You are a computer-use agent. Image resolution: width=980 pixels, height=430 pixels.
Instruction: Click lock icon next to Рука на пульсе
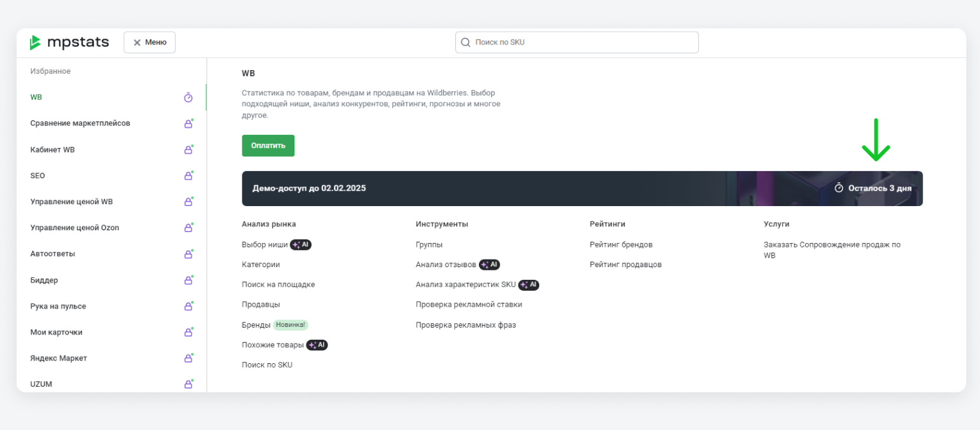188,306
